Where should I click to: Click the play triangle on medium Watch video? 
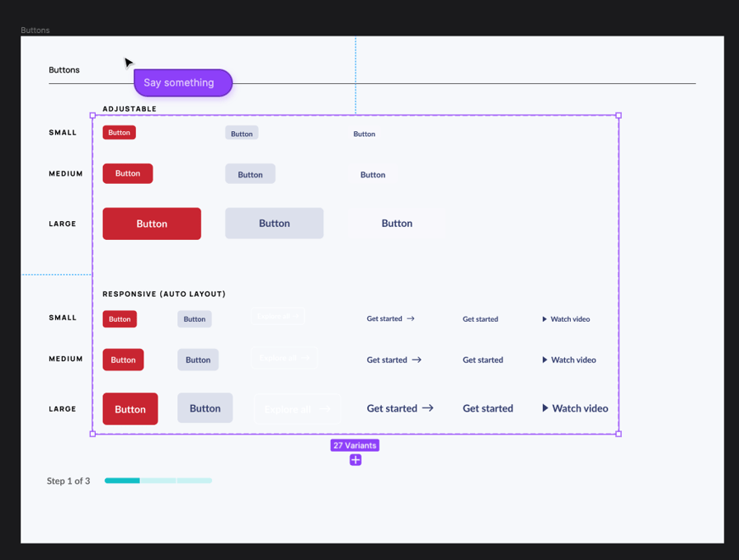coord(544,359)
